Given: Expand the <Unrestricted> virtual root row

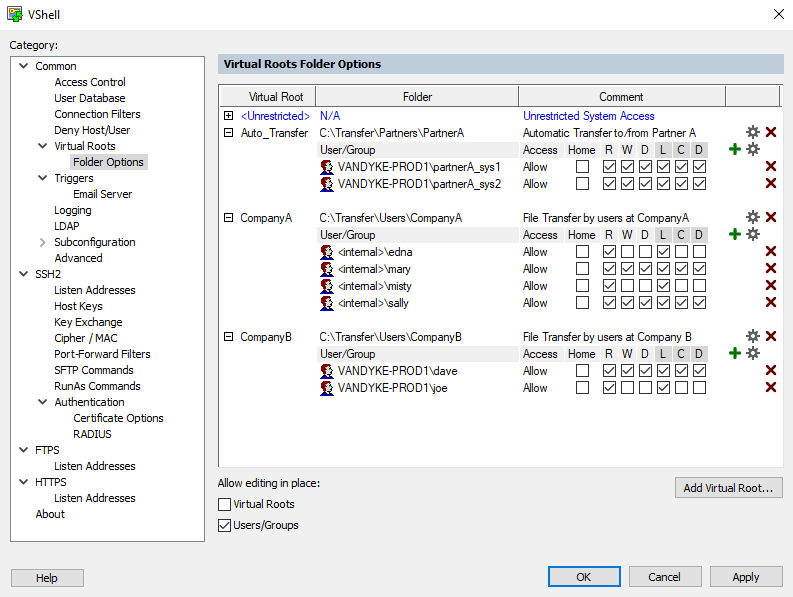Looking at the screenshot, I should pos(229,116).
